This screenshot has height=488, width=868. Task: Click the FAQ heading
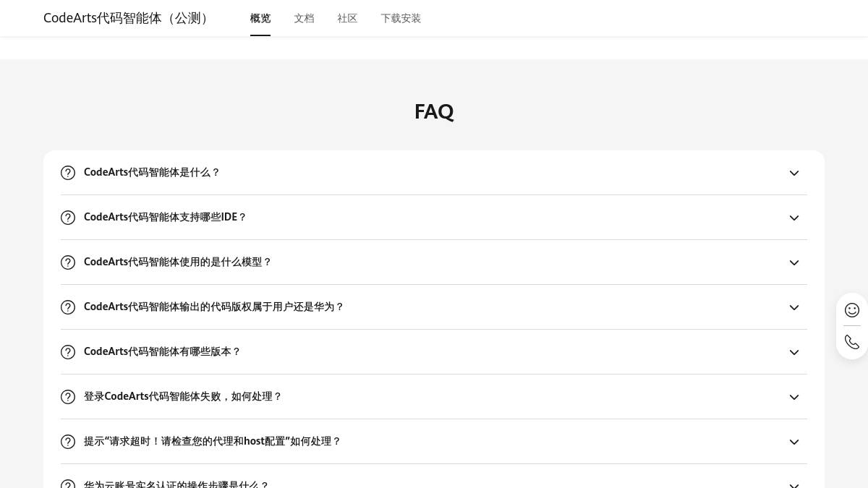click(434, 112)
